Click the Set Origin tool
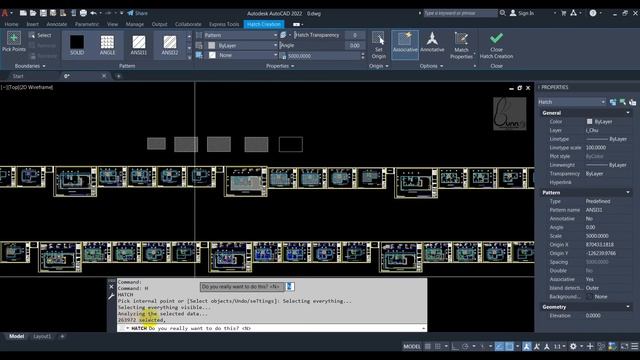 [378, 45]
